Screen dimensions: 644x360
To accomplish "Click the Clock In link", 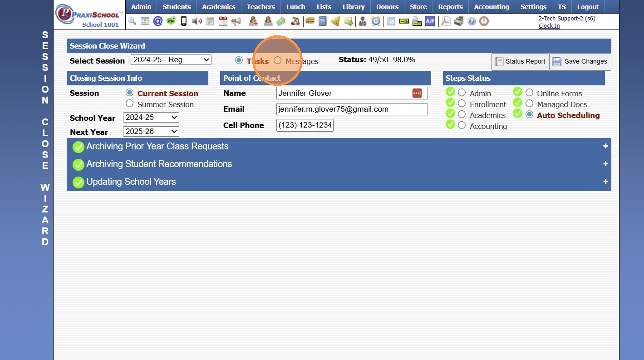I will 549,26.
